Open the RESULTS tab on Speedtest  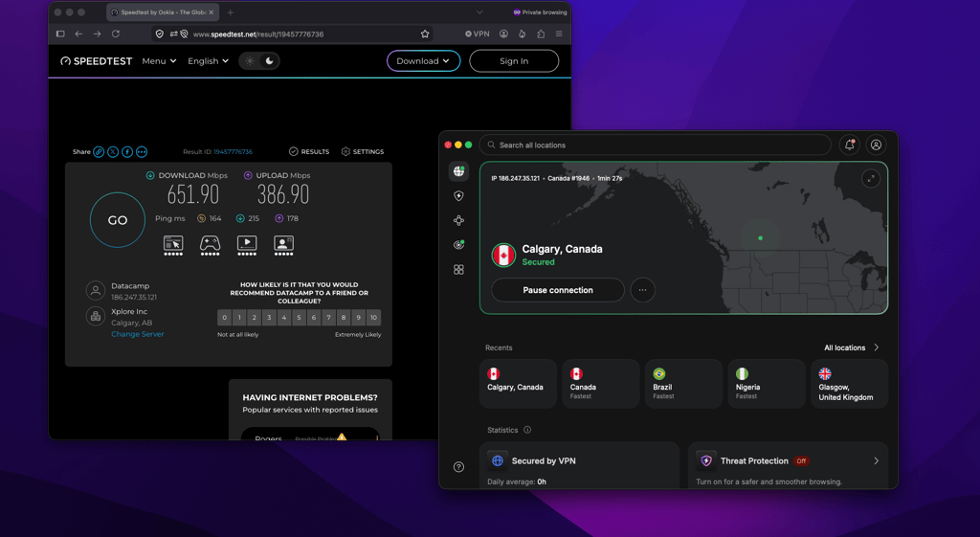(309, 151)
